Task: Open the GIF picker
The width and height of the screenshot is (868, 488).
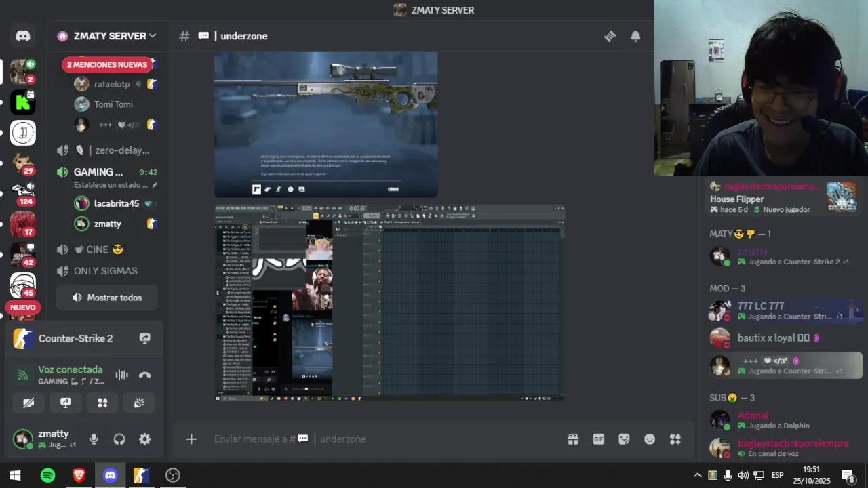Action: point(598,439)
